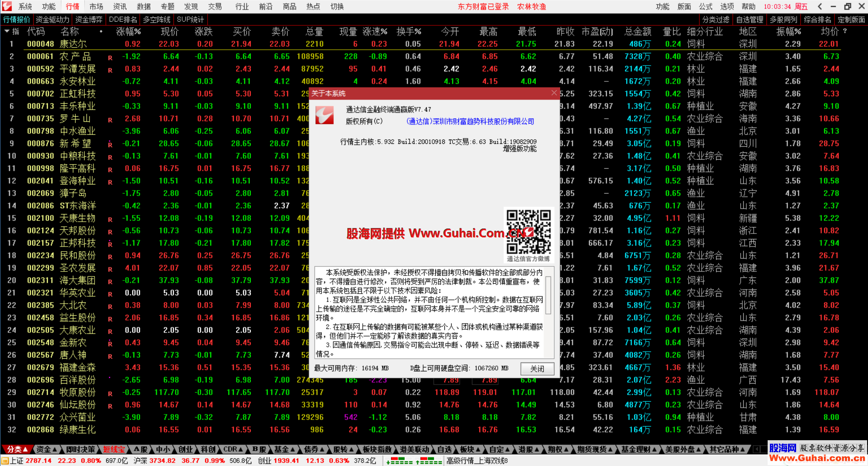Screen dimensions: 868x466
Task: Click the R marker on 牧原股份 row
Action: coord(110,394)
